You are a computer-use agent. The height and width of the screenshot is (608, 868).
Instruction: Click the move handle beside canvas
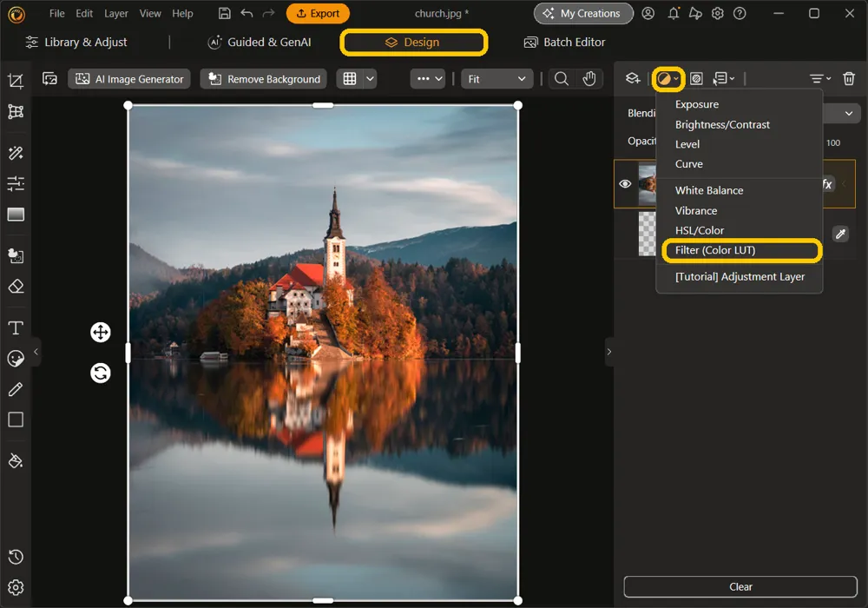[100, 333]
